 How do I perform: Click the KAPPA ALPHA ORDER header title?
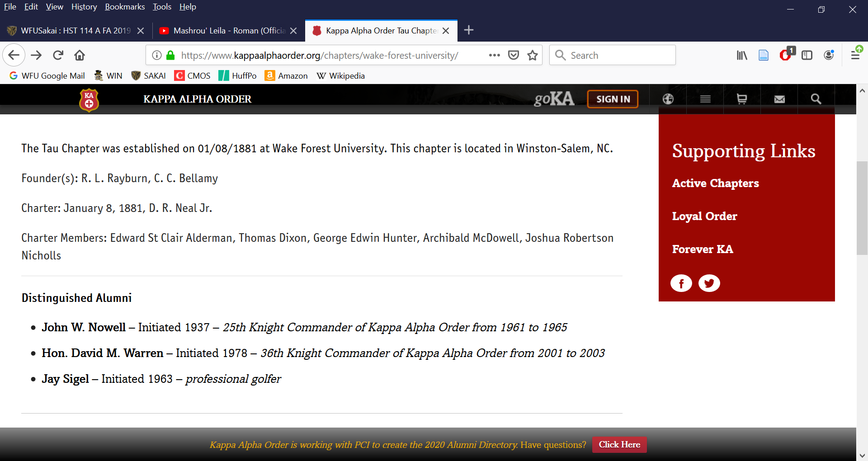197,99
